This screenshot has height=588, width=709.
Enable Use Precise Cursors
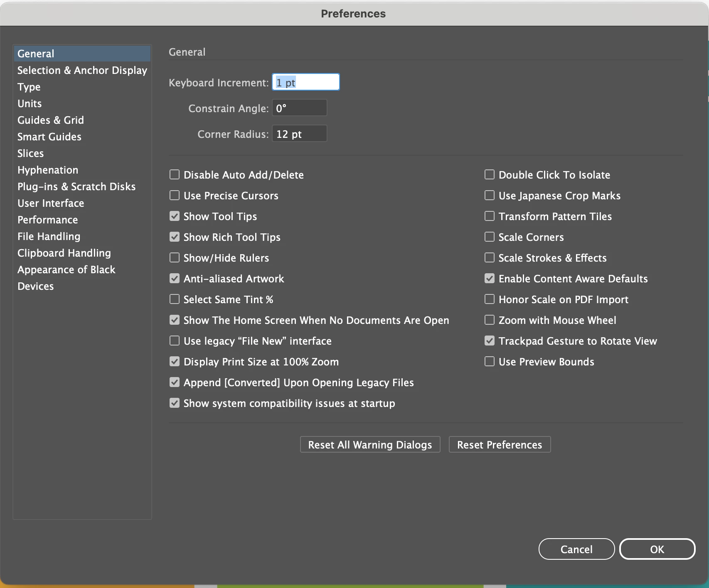175,195
